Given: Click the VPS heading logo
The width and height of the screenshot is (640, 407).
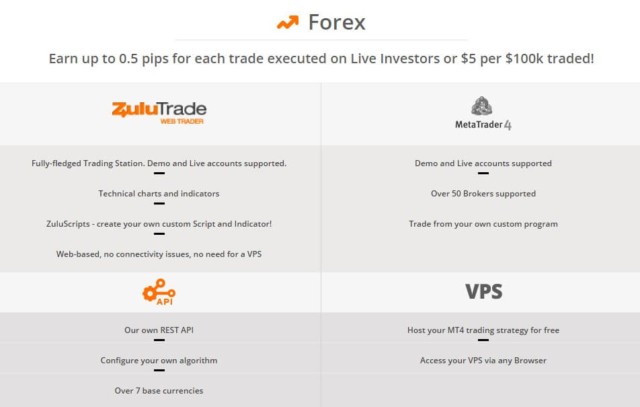Looking at the screenshot, I should (484, 291).
